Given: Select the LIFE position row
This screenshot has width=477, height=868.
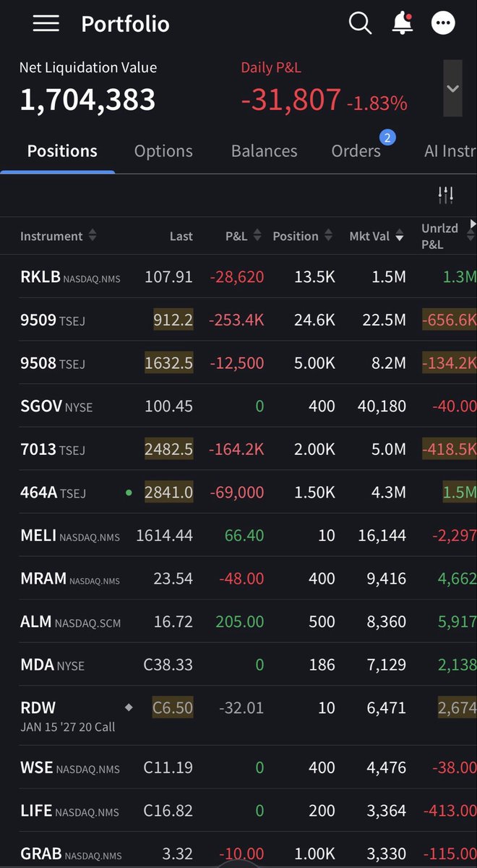Looking at the screenshot, I should (x=239, y=811).
